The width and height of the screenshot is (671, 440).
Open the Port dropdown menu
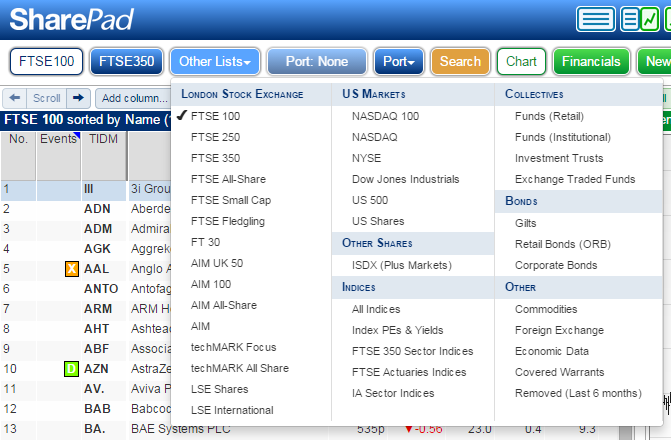point(399,62)
